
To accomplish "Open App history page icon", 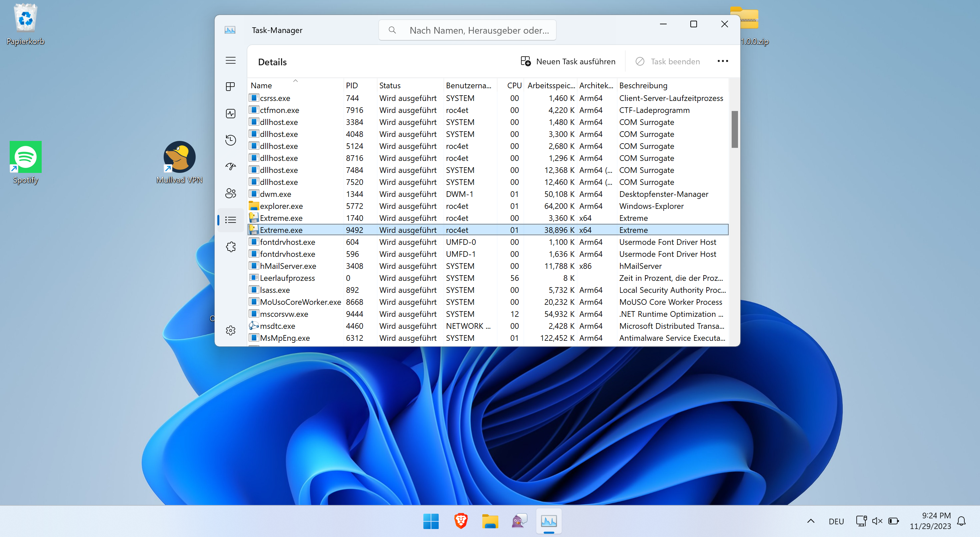I will click(231, 140).
